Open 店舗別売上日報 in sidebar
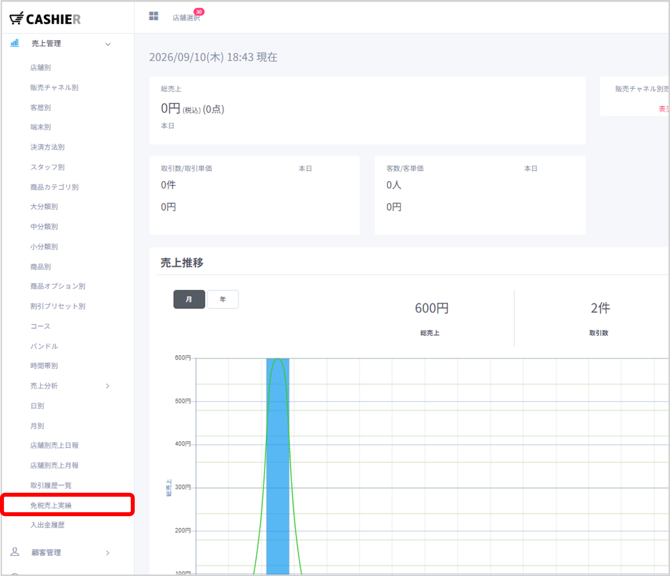 coord(54,445)
